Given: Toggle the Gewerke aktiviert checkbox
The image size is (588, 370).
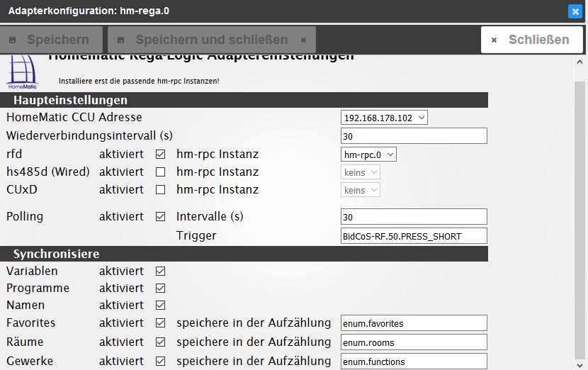Looking at the screenshot, I should [161, 361].
